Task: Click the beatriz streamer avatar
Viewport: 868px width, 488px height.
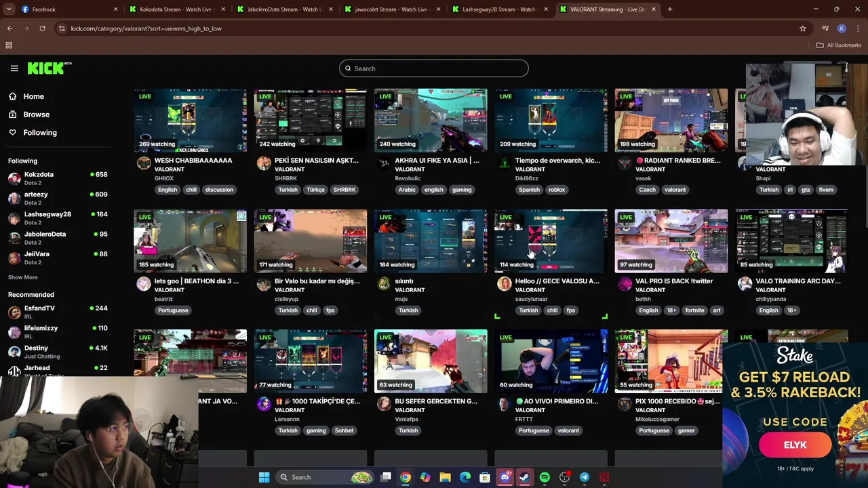Action: (x=144, y=284)
